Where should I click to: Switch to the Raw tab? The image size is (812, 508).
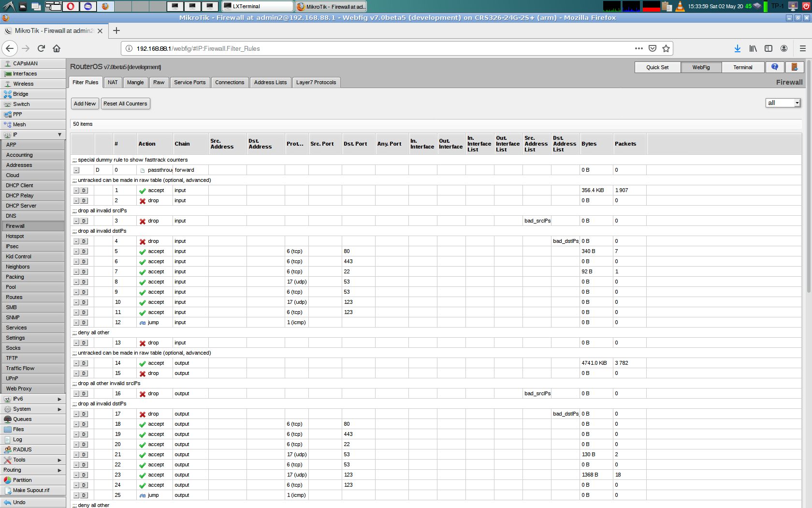pyautogui.click(x=159, y=82)
